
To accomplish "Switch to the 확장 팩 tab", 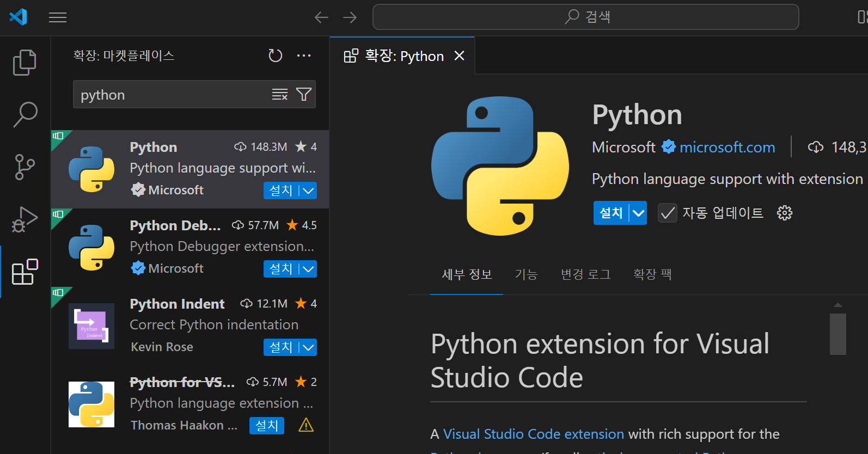I will (x=652, y=274).
